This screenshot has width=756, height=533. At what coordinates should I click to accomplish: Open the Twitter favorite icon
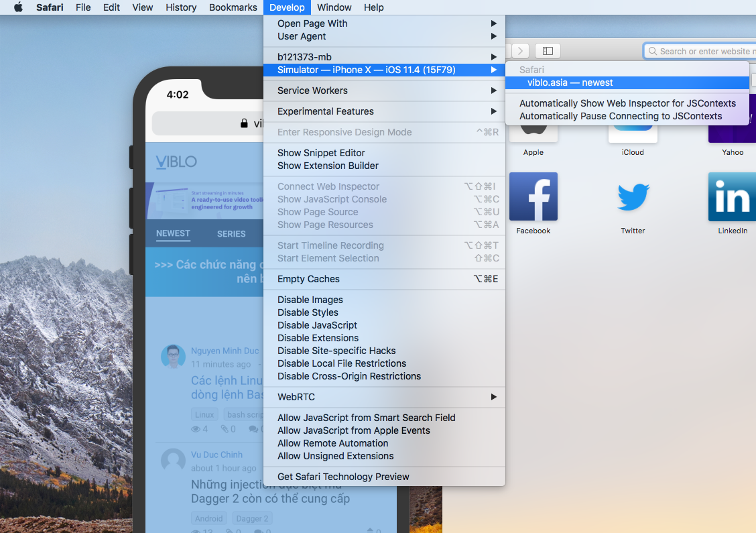coord(633,196)
